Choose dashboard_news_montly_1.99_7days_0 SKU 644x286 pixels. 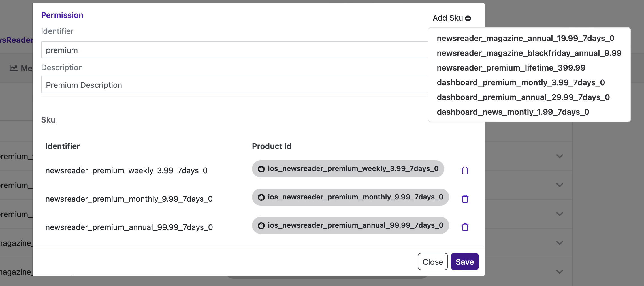coord(513,112)
